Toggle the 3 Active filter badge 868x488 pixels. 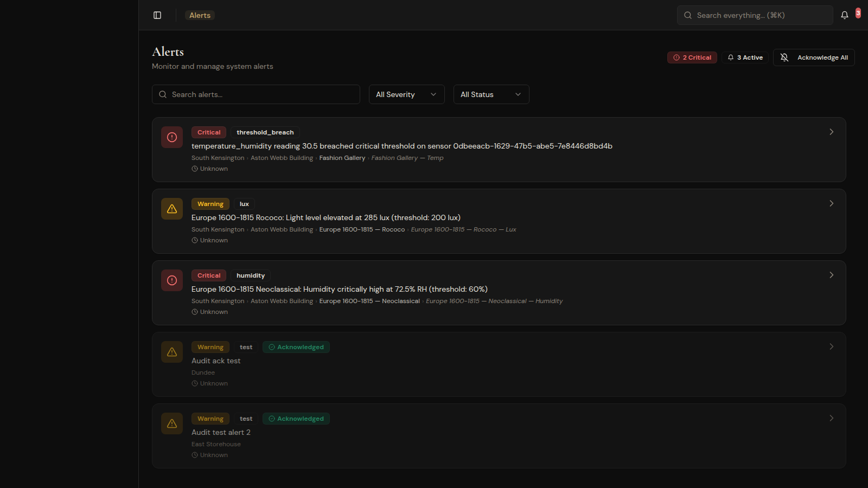(745, 57)
